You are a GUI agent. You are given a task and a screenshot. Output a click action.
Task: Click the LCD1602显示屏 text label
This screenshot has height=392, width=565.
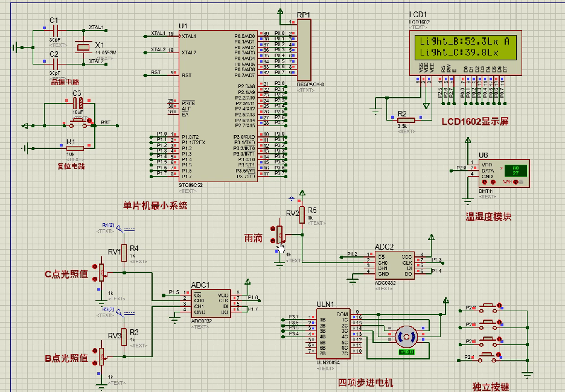[474, 122]
